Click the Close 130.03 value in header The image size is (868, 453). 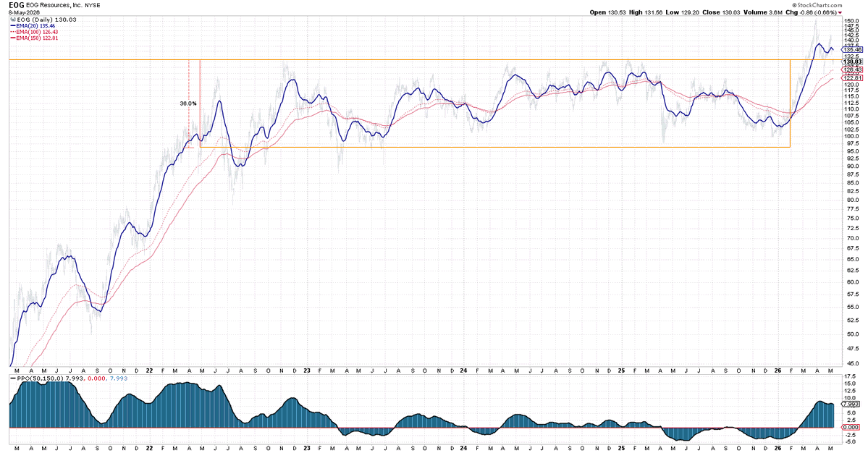[x=720, y=12]
